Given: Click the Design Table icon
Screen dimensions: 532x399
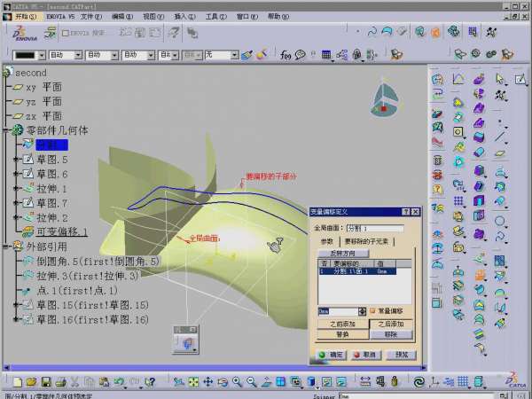Looking at the screenshot, I should coord(326,55).
